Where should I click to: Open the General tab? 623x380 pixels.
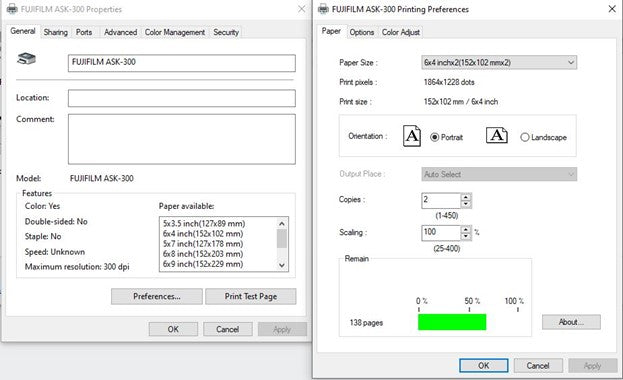tap(23, 31)
